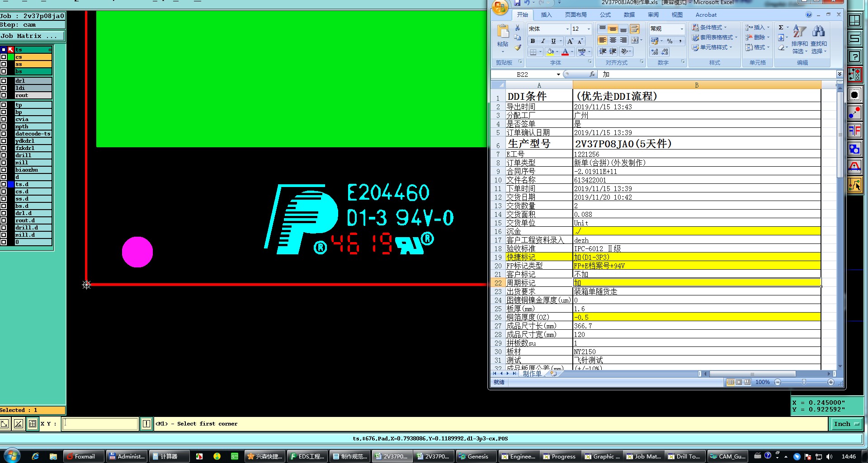Image resolution: width=868 pixels, height=463 pixels.
Task: Click Genesis top-right panel layout icon
Action: [x=854, y=21]
